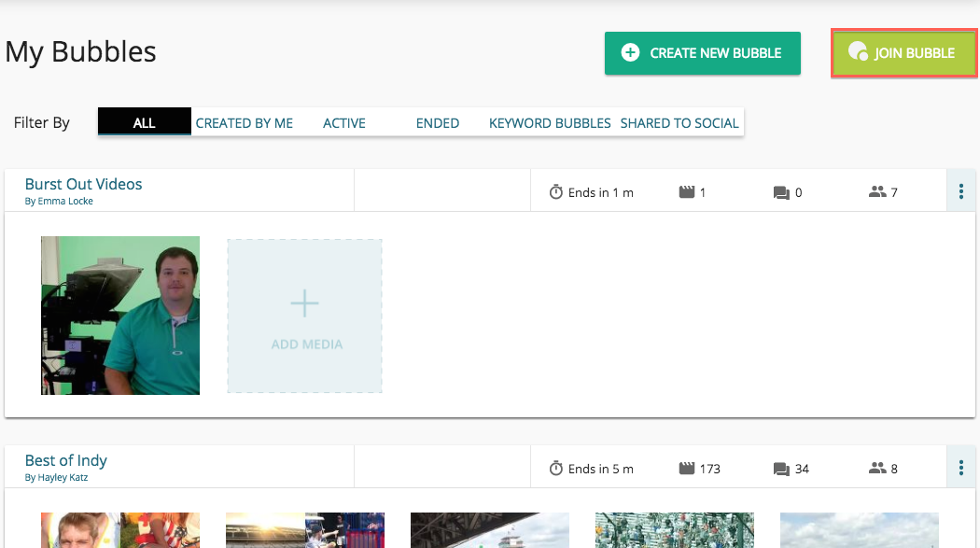The height and width of the screenshot is (548, 980).
Task: Select the SHARED TO SOCIAL filter
Action: click(679, 122)
